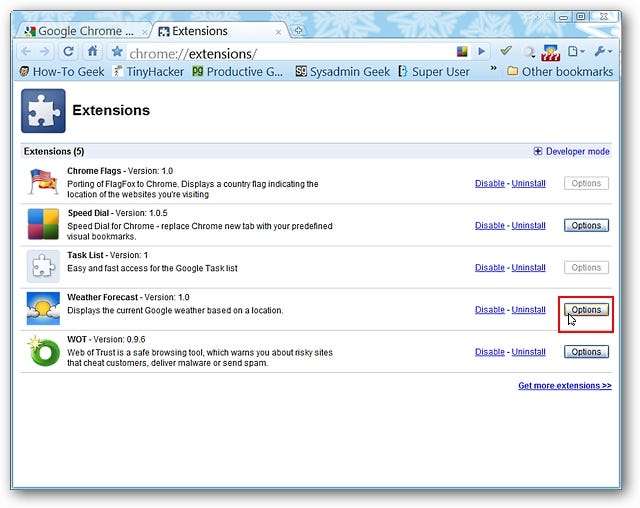Click the Chrome Flags greyed Options button
The width and height of the screenshot is (640, 508).
pyautogui.click(x=586, y=183)
